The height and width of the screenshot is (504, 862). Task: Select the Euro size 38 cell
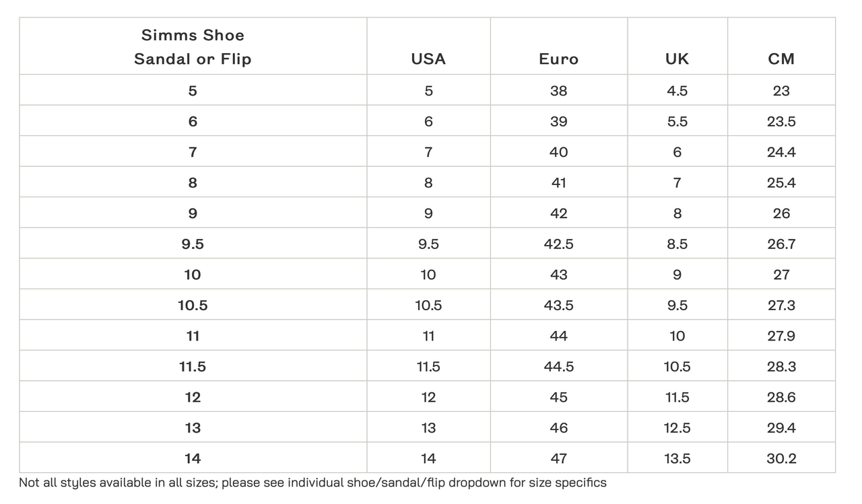tap(558, 91)
